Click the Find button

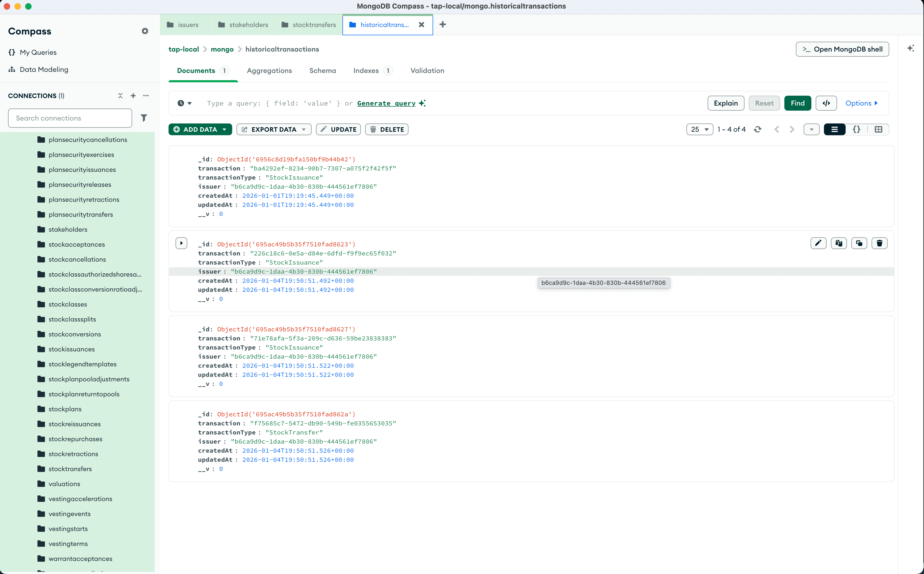pos(797,103)
